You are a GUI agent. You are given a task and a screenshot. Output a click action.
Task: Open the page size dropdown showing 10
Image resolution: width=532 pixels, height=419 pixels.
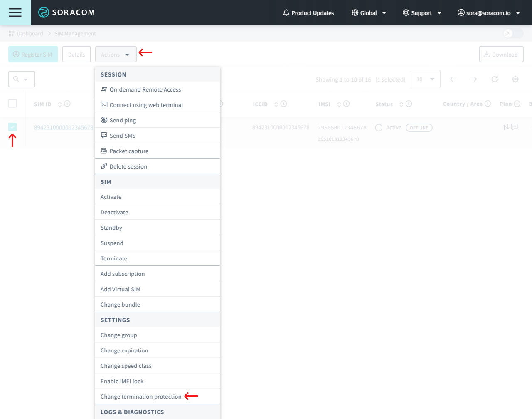(x=425, y=79)
